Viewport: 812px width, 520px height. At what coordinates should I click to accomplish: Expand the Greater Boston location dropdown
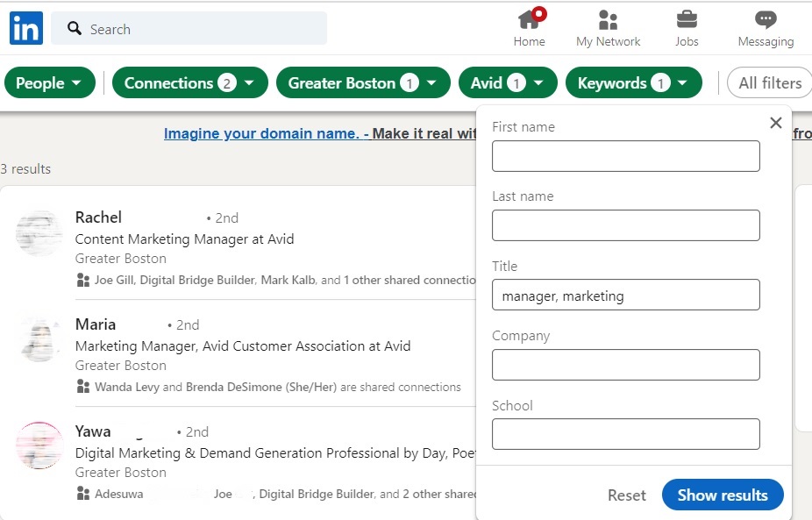[361, 83]
